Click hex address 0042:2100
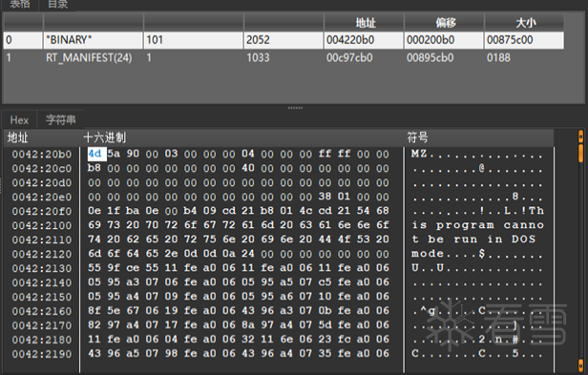The width and height of the screenshot is (588, 375). point(42,225)
